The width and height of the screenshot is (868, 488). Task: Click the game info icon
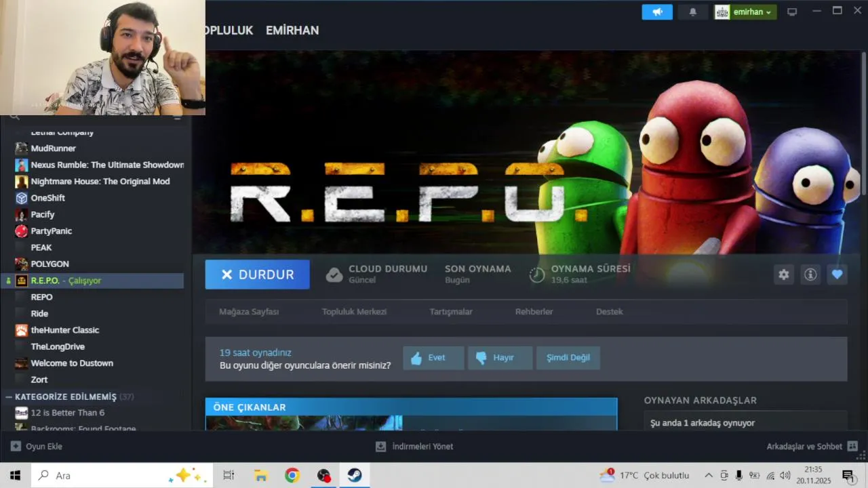pos(810,274)
